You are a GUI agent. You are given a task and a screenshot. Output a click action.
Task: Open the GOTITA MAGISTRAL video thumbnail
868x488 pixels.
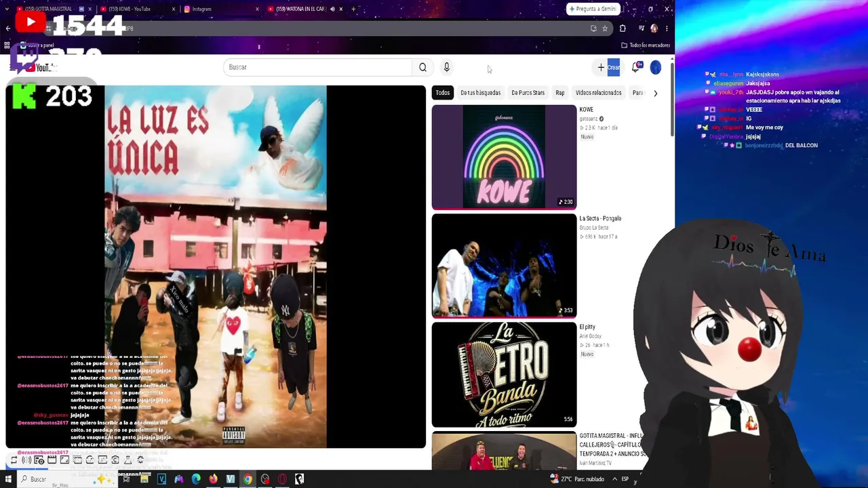pos(504,450)
